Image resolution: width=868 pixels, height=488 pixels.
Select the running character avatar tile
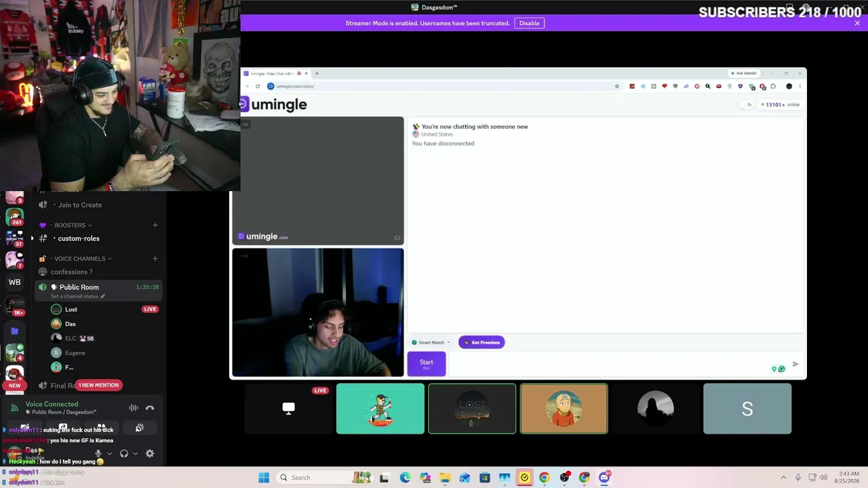point(380,409)
